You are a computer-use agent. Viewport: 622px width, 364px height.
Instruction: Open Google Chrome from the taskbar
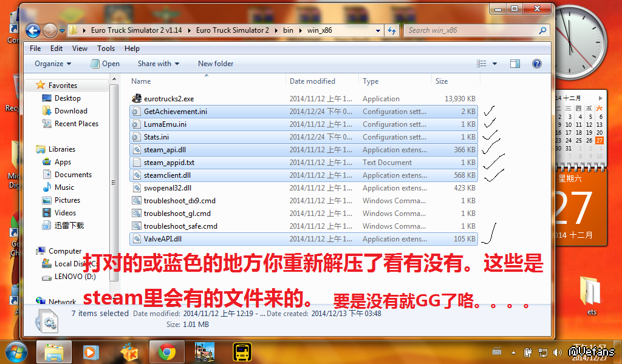tap(167, 352)
